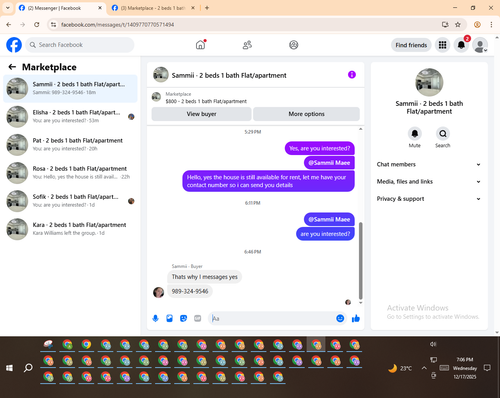Image resolution: width=500 pixels, height=398 pixels.
Task: Open a new browser tab
Action: click(x=207, y=8)
